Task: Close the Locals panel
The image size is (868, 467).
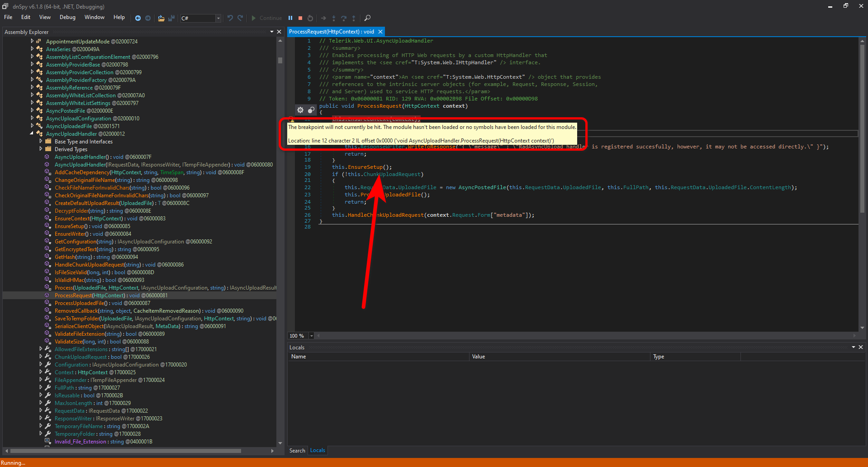Action: [x=861, y=347]
